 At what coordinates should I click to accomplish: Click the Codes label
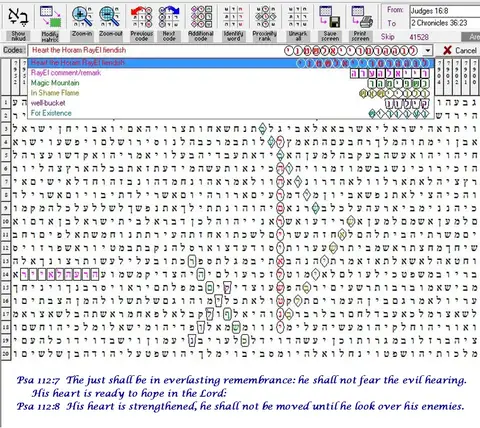[x=14, y=50]
